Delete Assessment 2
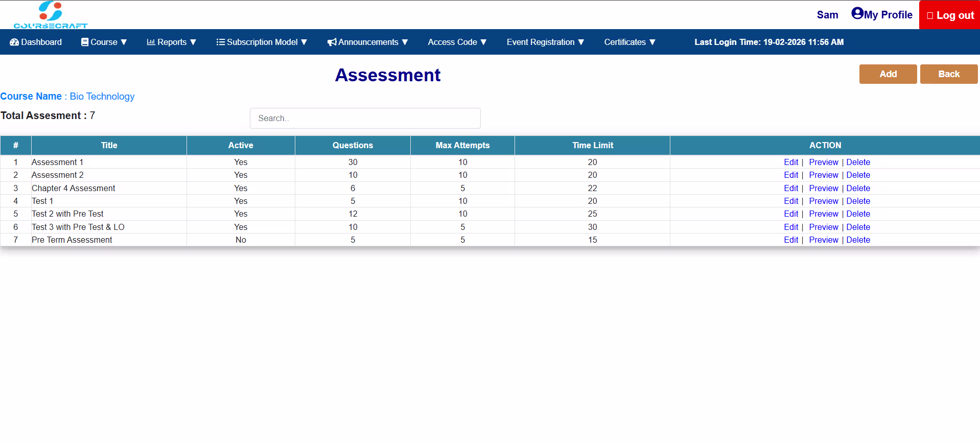 [x=858, y=175]
